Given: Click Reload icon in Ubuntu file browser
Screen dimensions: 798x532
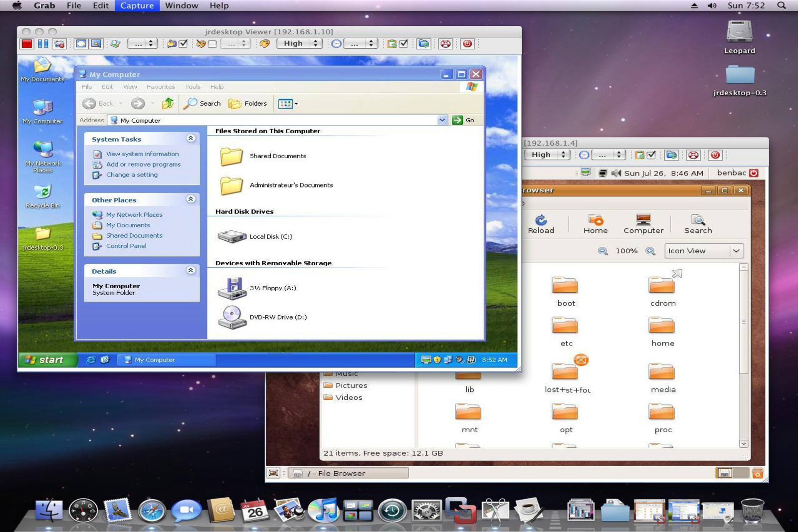Looking at the screenshot, I should (x=541, y=219).
